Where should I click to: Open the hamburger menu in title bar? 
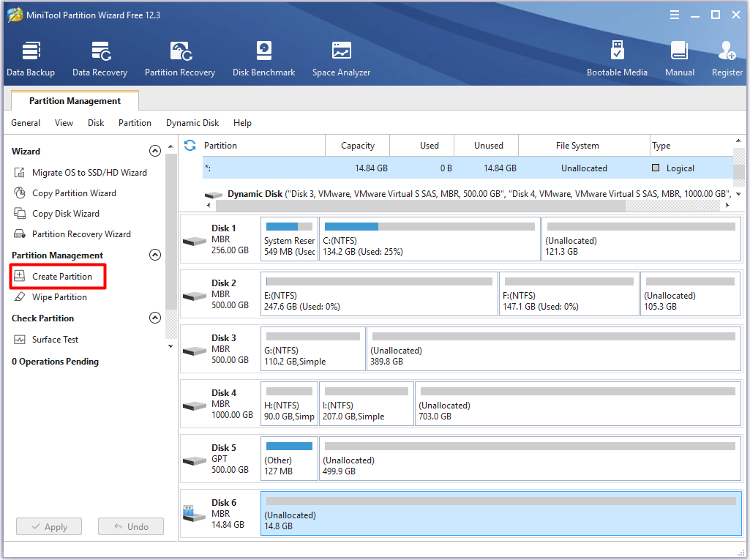[675, 15]
